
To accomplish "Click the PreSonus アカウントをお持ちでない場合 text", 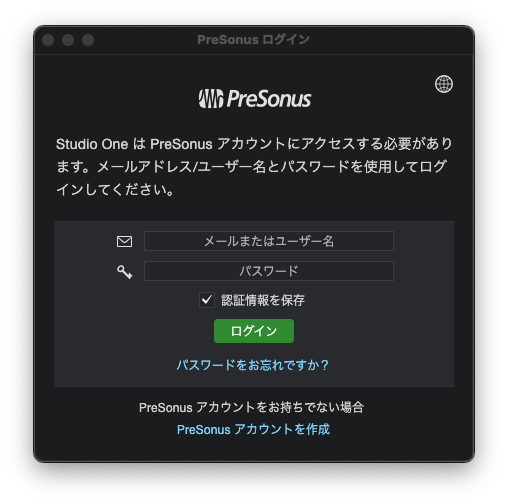I will [251, 407].
